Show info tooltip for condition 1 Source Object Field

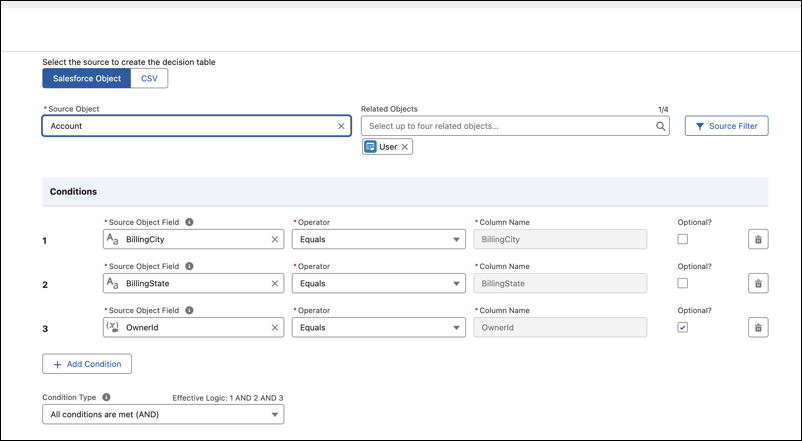coord(189,222)
